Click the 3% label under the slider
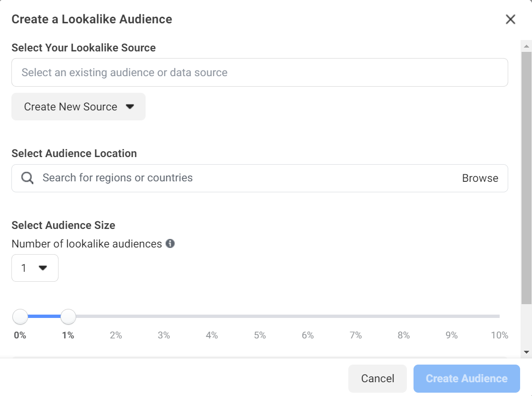 coord(164,335)
